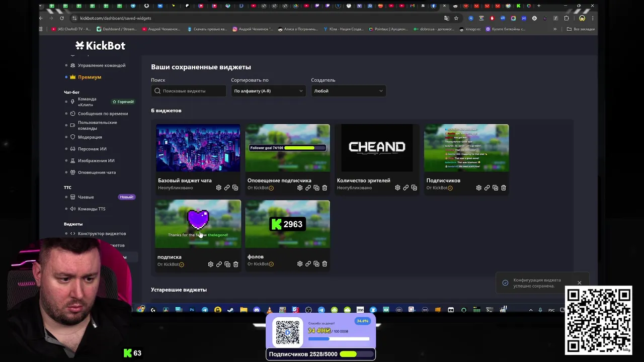This screenshot has height=362, width=644.
Task: Copy link for фолов widget
Action: click(x=308, y=263)
